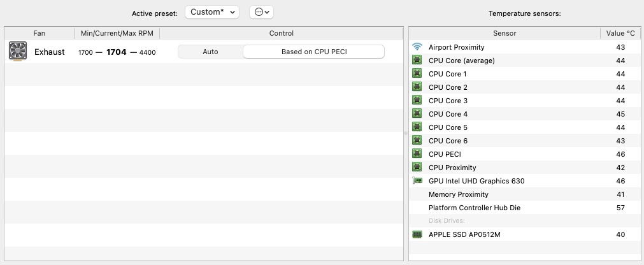644x265 pixels.
Task: Click the CPU Core 6 chip icon
Action: point(417,141)
